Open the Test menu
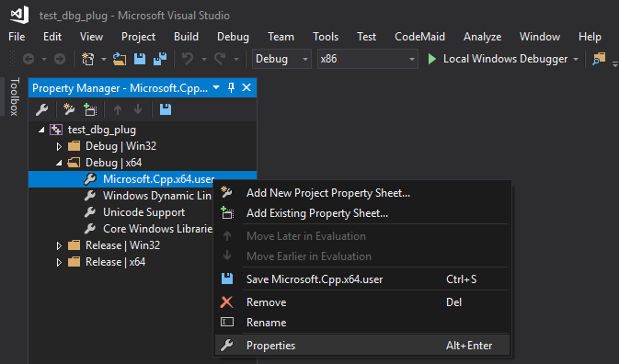The height and width of the screenshot is (364, 619). (x=366, y=37)
